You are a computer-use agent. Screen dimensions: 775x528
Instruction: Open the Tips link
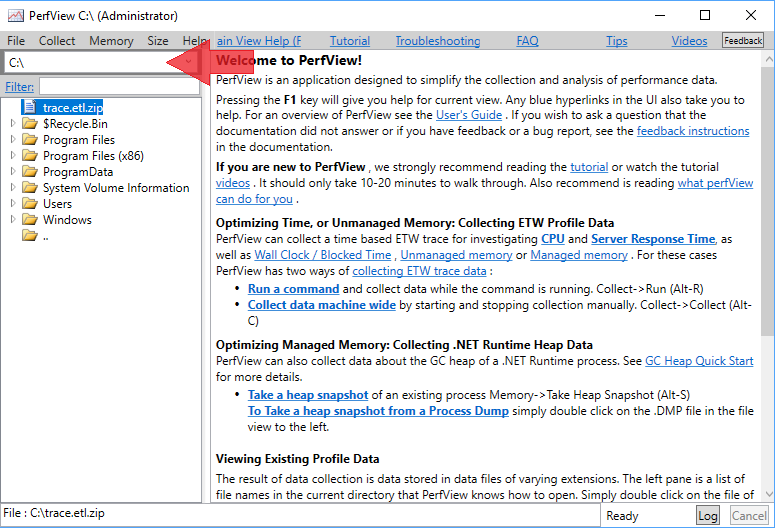(617, 41)
